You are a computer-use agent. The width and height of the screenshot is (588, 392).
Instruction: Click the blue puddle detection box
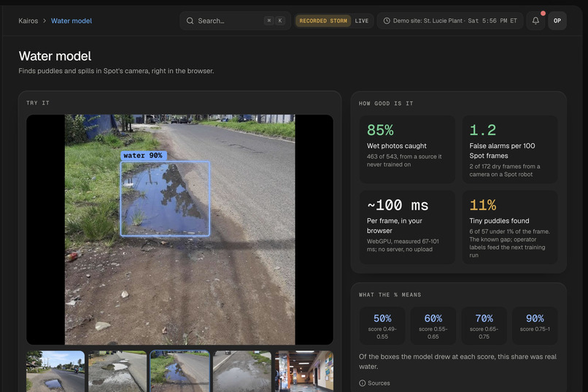tap(165, 199)
